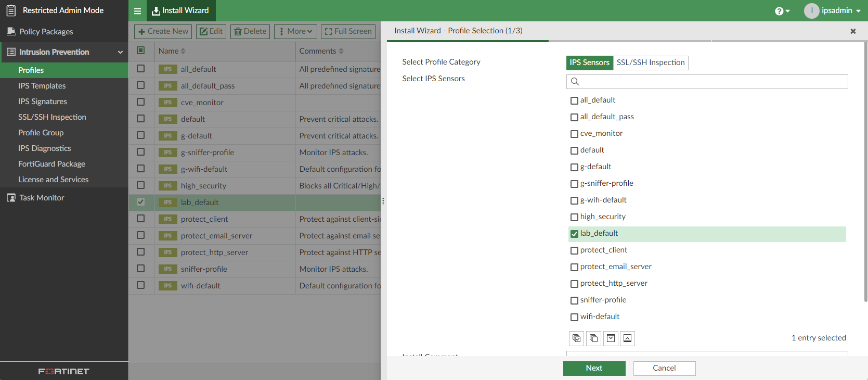The height and width of the screenshot is (380, 868).
Task: Open Profile Group in the sidebar
Action: [x=64, y=133]
